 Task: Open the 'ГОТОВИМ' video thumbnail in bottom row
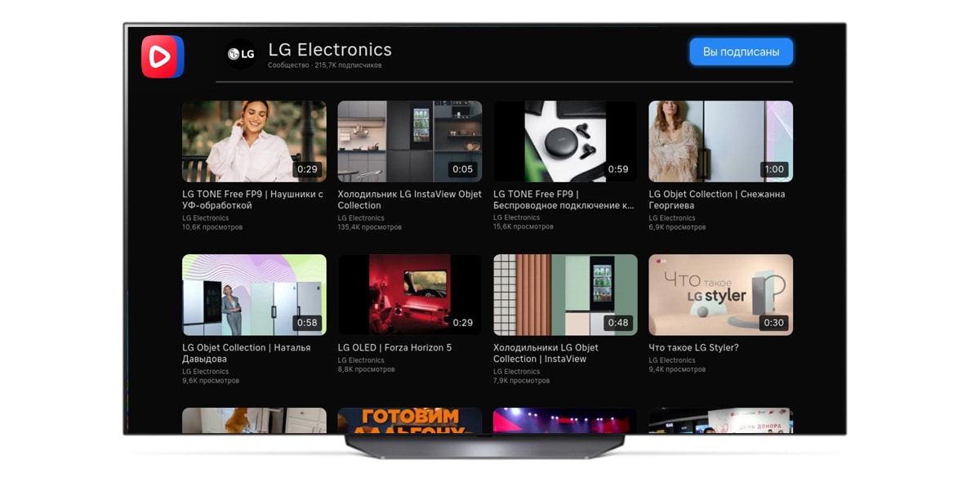click(409, 421)
